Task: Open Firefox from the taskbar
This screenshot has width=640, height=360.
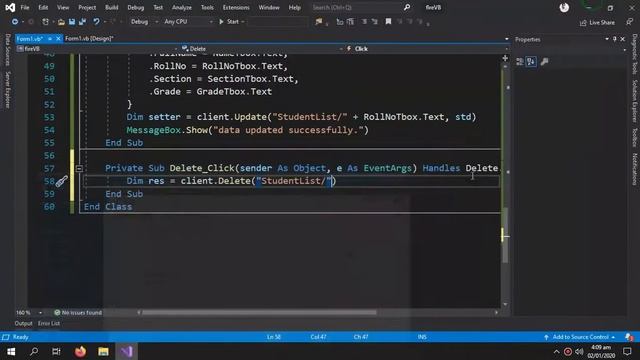Action: point(80,351)
